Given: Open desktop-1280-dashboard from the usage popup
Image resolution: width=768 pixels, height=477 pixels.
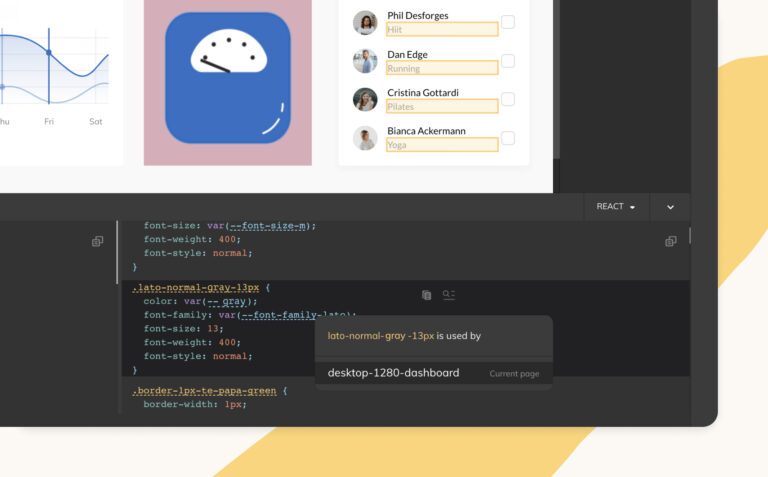Looking at the screenshot, I should (394, 373).
